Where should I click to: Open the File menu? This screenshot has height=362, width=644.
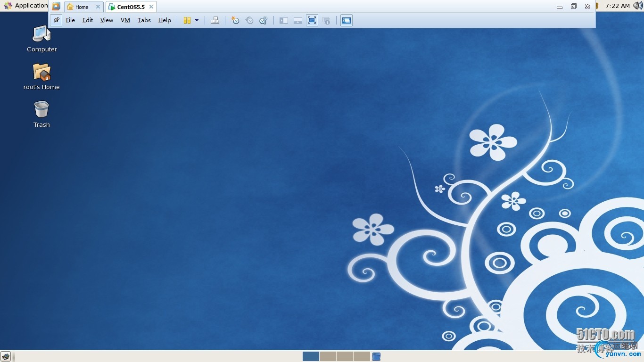click(x=70, y=20)
